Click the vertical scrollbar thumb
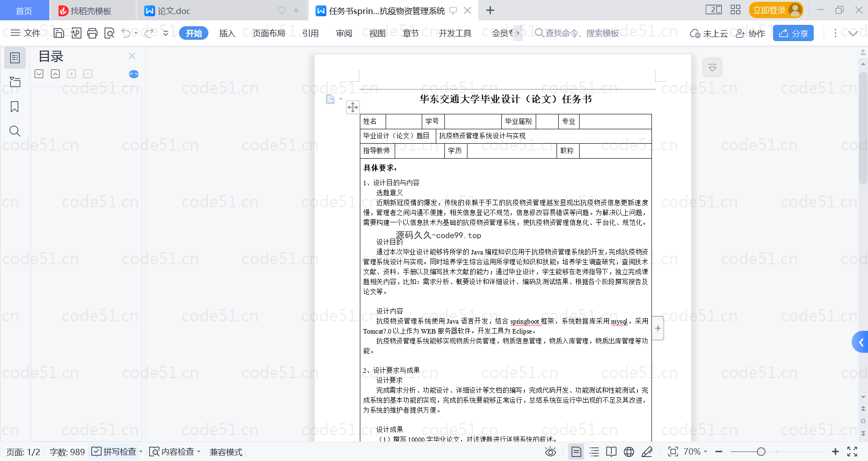Image resolution: width=868 pixels, height=461 pixels. [x=863, y=128]
